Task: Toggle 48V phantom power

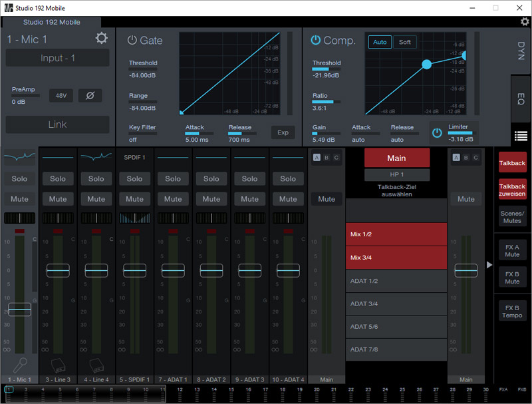Action: tap(61, 96)
